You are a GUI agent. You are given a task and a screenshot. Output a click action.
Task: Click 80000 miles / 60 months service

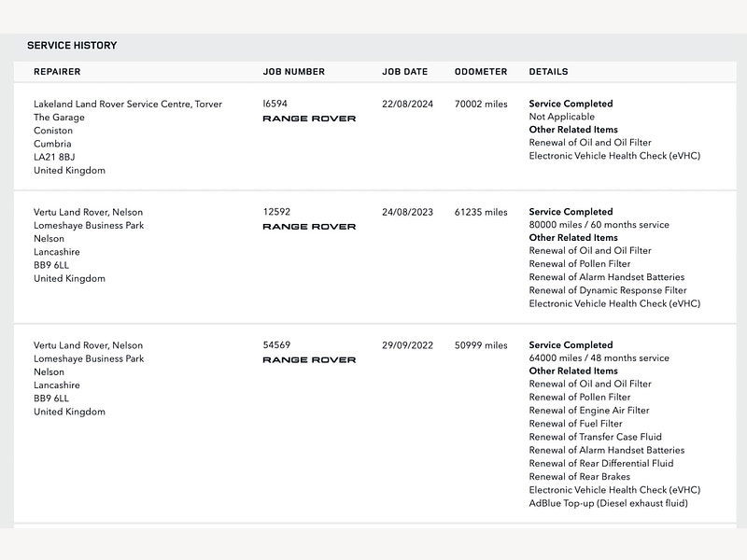(599, 225)
